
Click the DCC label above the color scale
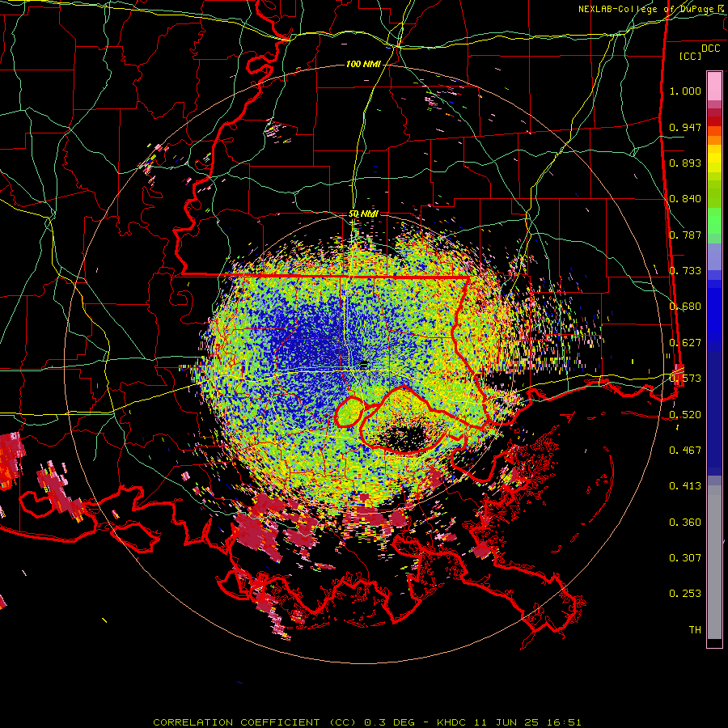[x=710, y=49]
